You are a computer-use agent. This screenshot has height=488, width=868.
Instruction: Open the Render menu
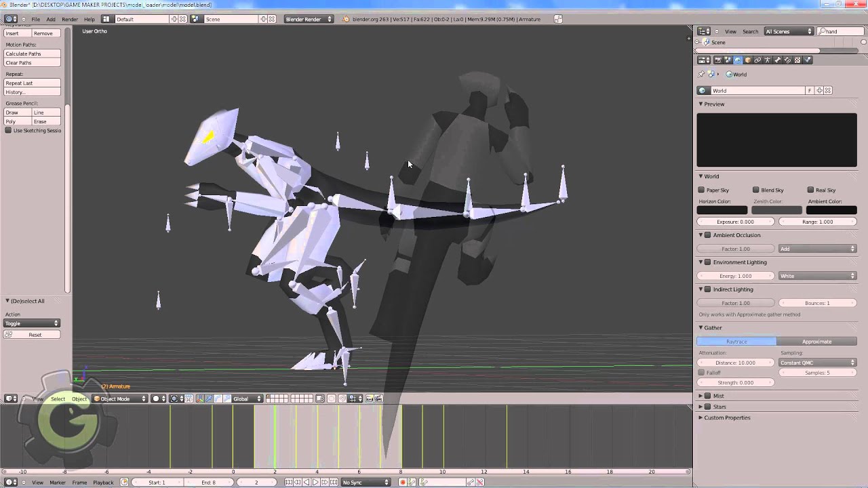click(70, 19)
